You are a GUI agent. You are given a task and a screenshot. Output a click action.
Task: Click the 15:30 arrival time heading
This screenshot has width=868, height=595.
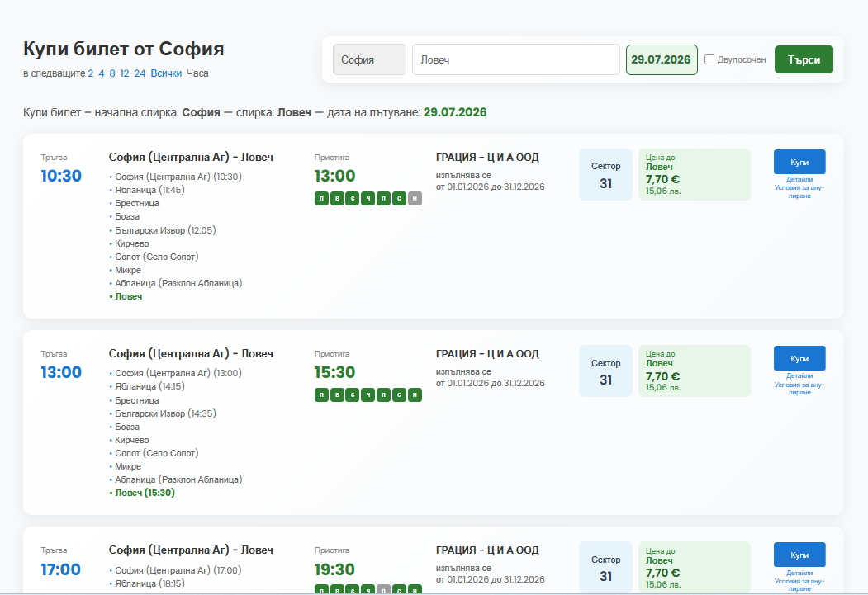[x=334, y=372]
